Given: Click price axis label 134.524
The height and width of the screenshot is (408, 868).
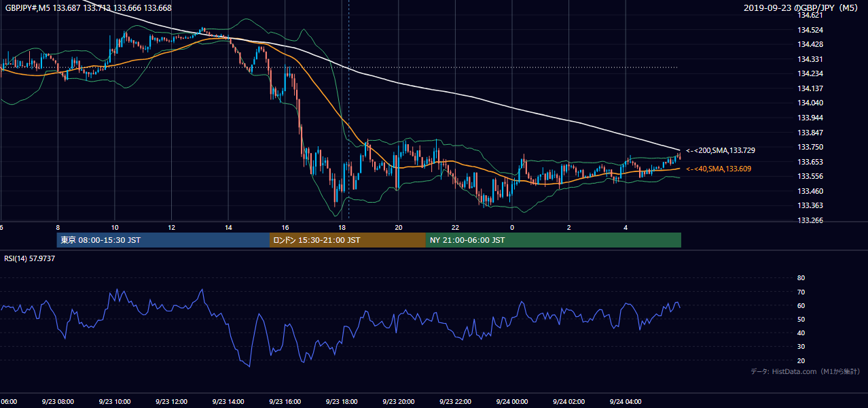Looking at the screenshot, I should point(810,30).
